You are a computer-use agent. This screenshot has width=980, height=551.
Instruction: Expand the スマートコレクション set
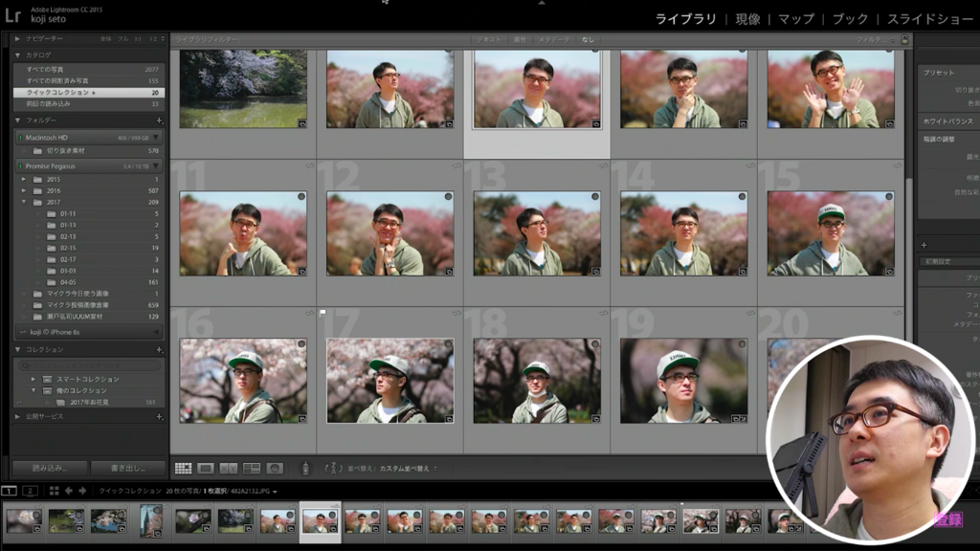click(x=33, y=379)
